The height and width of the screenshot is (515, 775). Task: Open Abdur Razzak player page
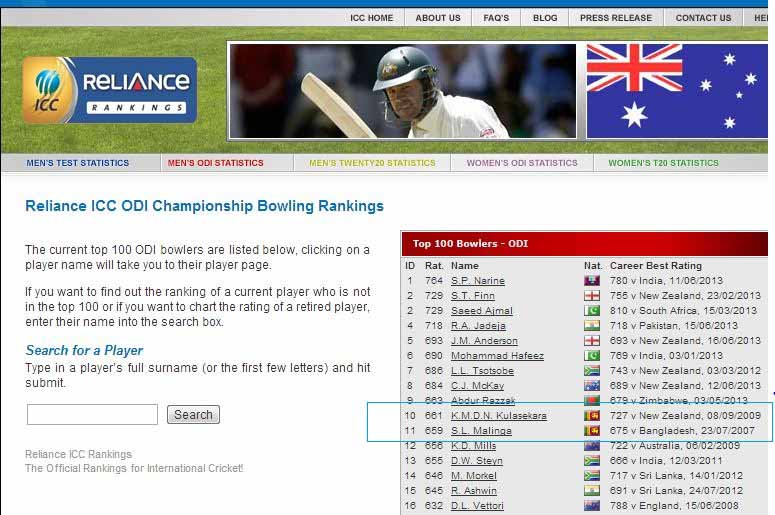point(483,400)
